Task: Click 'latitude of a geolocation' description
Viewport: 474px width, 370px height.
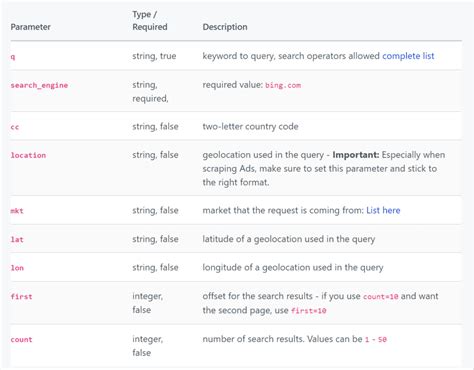Action: pos(289,239)
